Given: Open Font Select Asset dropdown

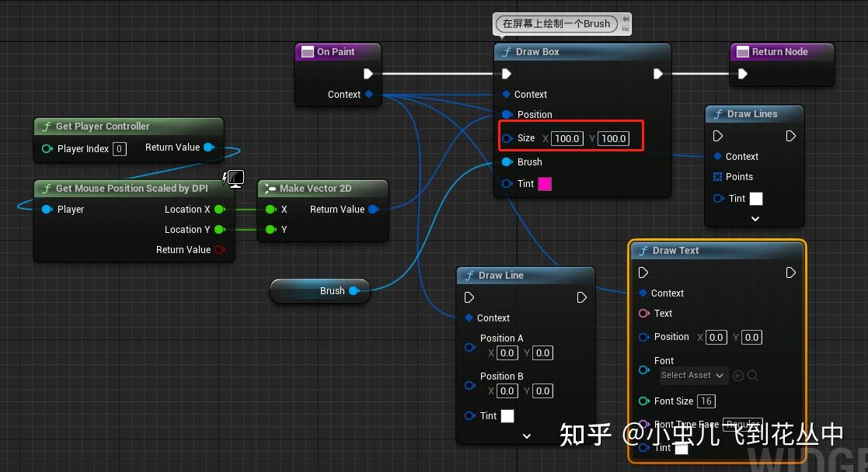Looking at the screenshot, I should (x=692, y=375).
